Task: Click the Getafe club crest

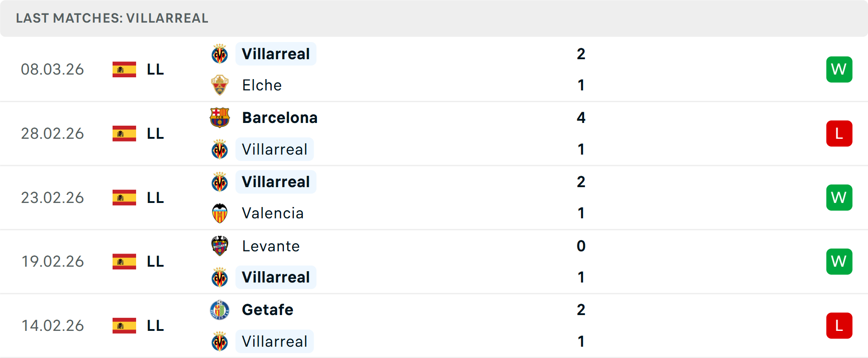Action: (x=220, y=310)
